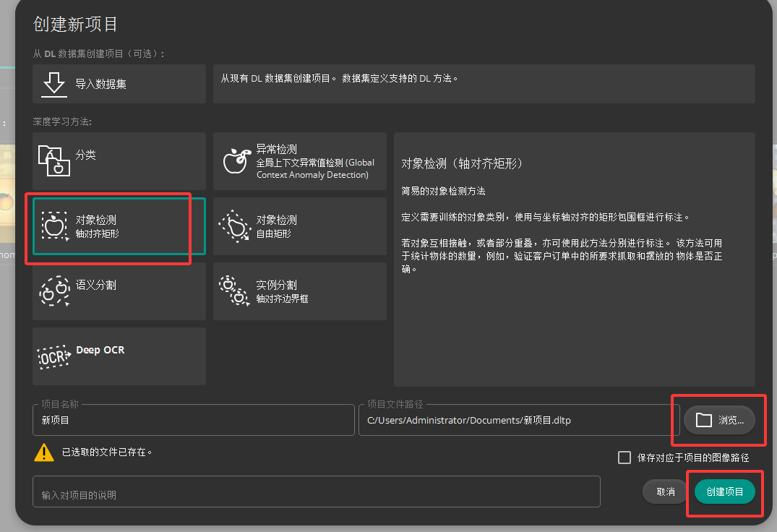Click the folder icon on the browse button
Image resolution: width=777 pixels, height=532 pixels.
click(x=704, y=420)
